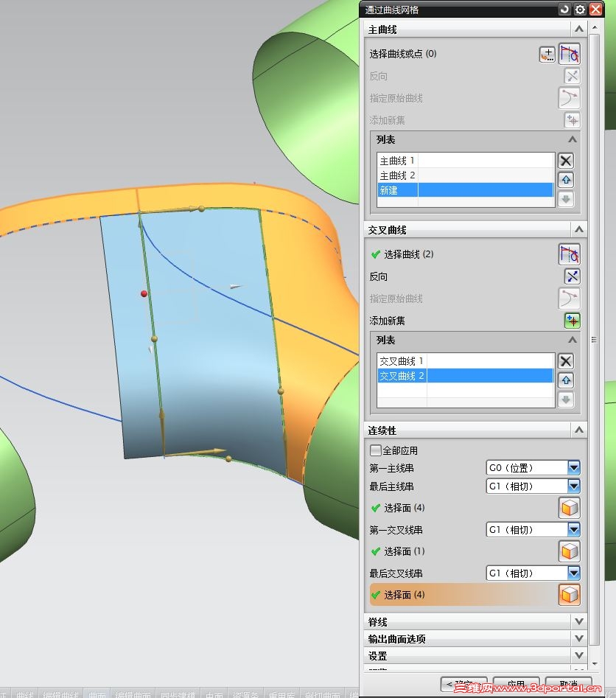Viewport: 616px width, 698px height.
Task: Click the dialog scrollbar thumb
Action: (x=595, y=339)
